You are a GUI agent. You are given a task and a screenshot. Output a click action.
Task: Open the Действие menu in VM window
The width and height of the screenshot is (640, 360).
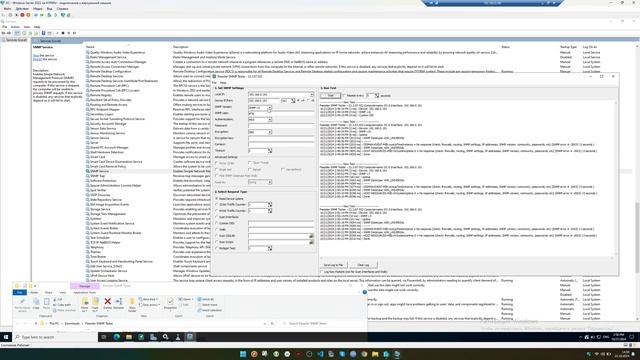point(22,9)
